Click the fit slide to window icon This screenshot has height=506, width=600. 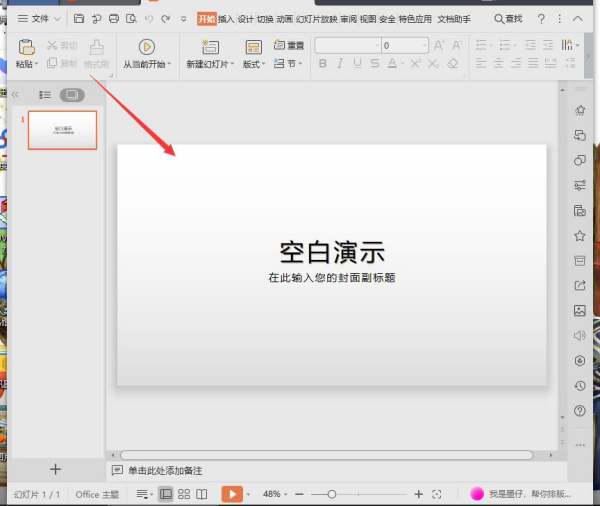(437, 494)
